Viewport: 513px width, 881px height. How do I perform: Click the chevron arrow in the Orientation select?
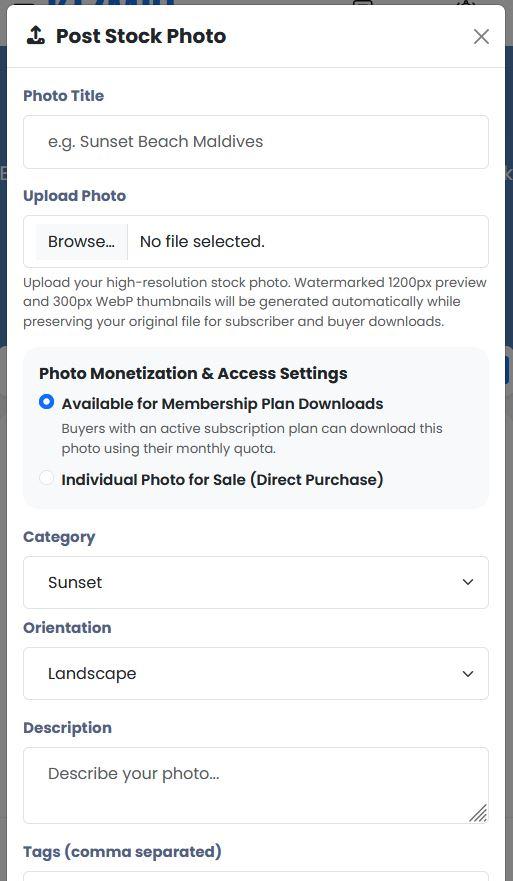tap(467, 673)
